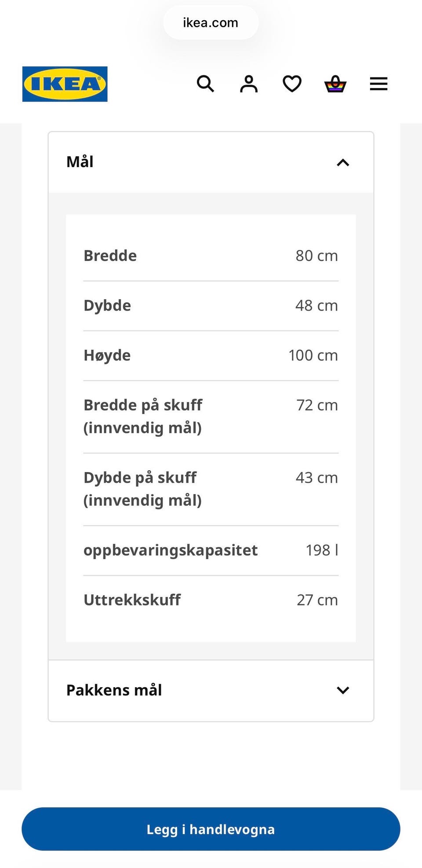
Task: Open the shopping basket icon
Action: [335, 84]
